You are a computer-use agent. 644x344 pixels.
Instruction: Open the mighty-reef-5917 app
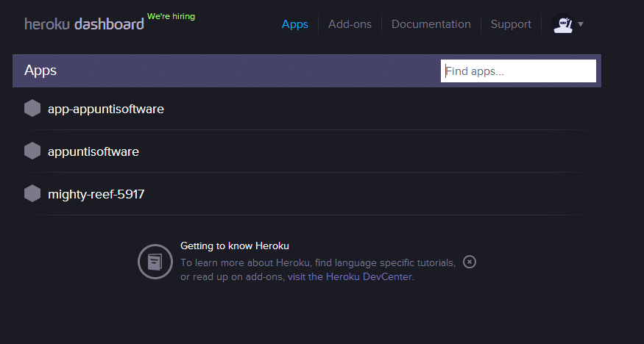tap(96, 194)
